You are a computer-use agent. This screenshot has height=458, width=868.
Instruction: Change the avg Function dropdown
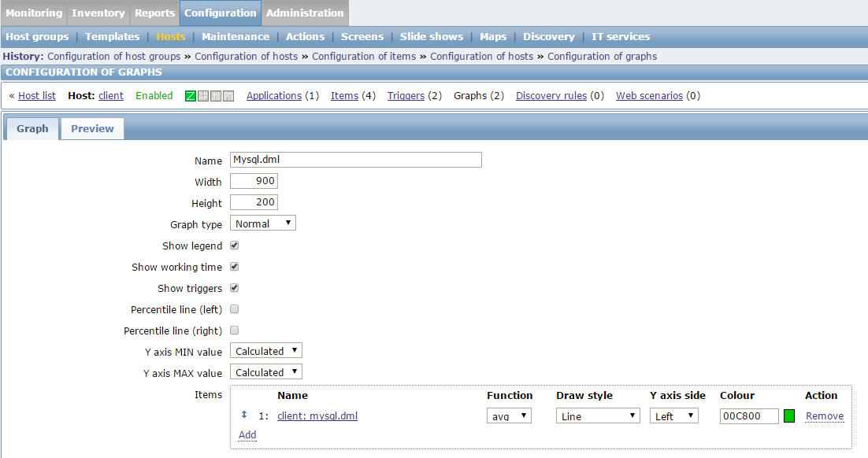coord(509,416)
